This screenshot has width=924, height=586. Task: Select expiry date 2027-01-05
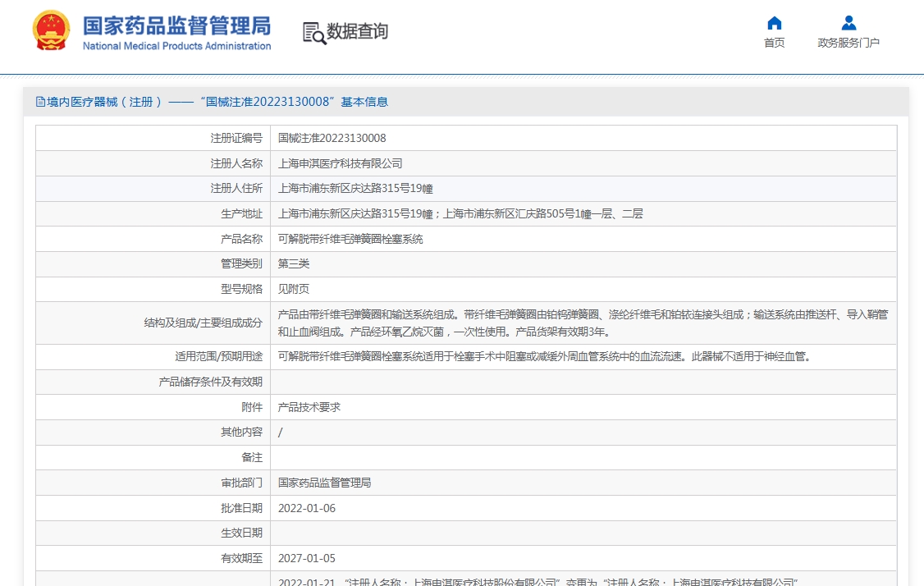[307, 558]
